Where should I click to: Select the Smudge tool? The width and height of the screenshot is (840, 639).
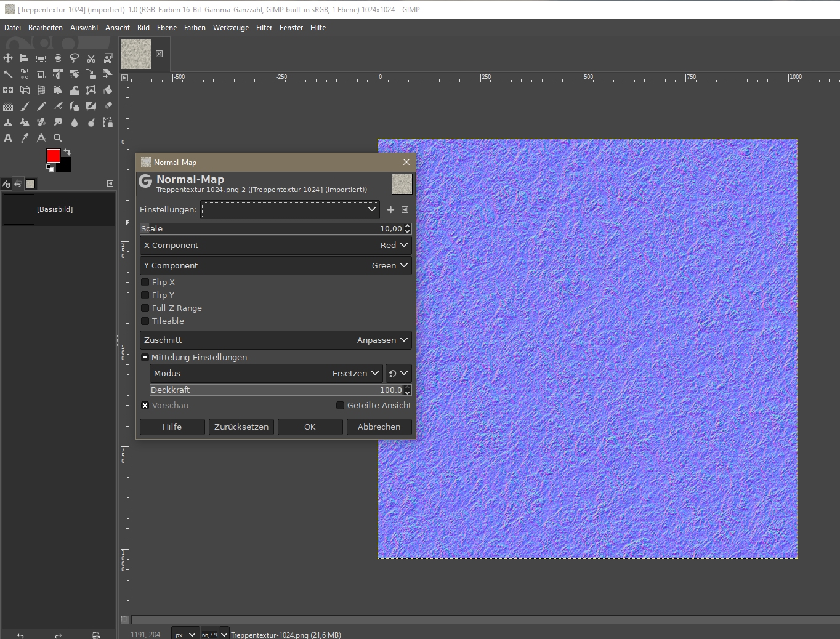pyautogui.click(x=58, y=122)
